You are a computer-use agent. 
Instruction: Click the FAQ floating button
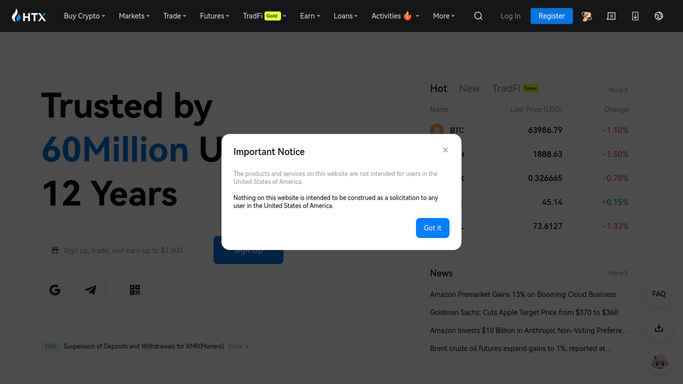[x=659, y=294]
